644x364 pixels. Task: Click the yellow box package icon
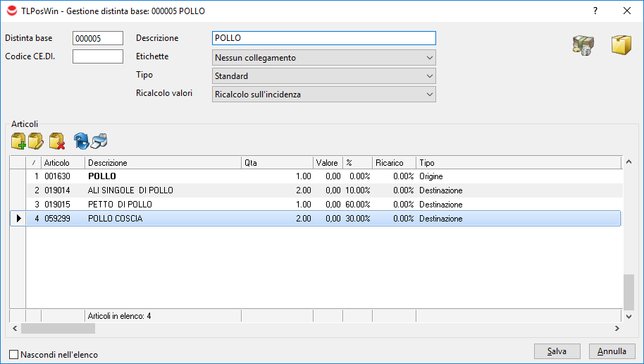tap(621, 47)
